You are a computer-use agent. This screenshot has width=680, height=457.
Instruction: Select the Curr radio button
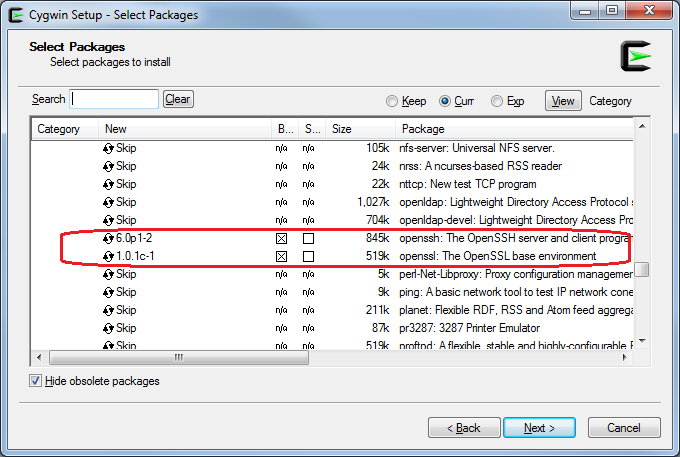[445, 101]
